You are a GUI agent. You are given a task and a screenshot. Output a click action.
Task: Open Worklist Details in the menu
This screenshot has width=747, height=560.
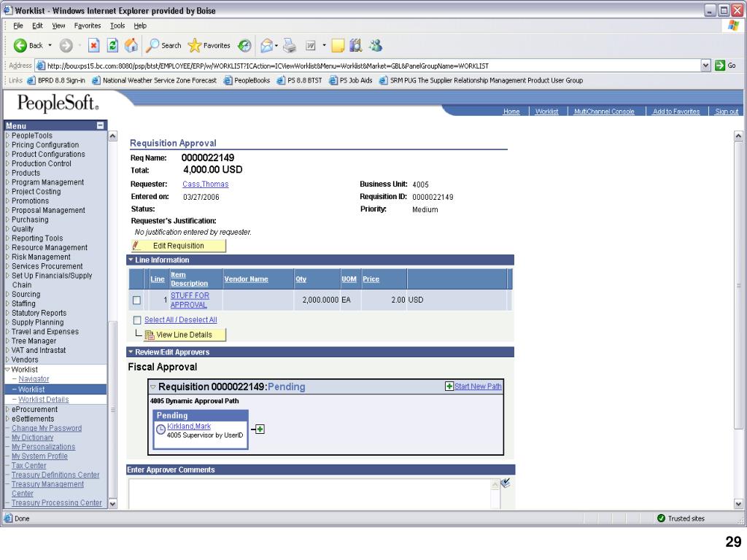click(x=43, y=400)
